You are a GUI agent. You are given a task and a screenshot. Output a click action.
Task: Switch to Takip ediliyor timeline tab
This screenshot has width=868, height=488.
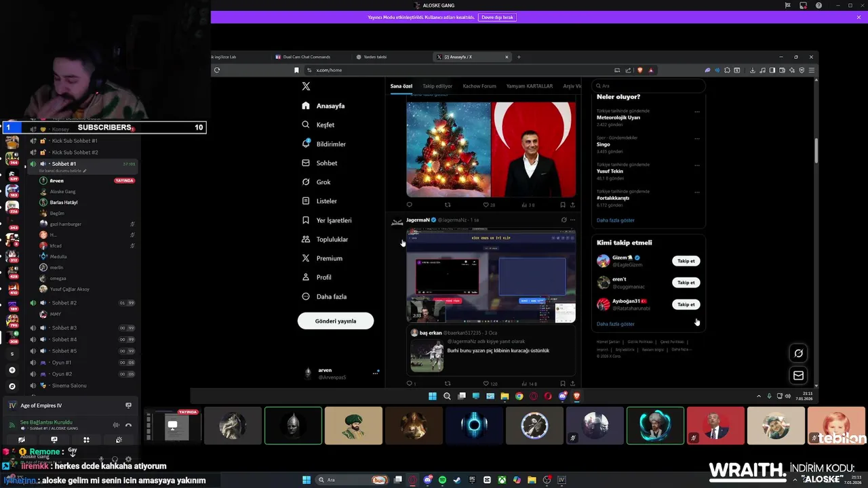pyautogui.click(x=437, y=86)
